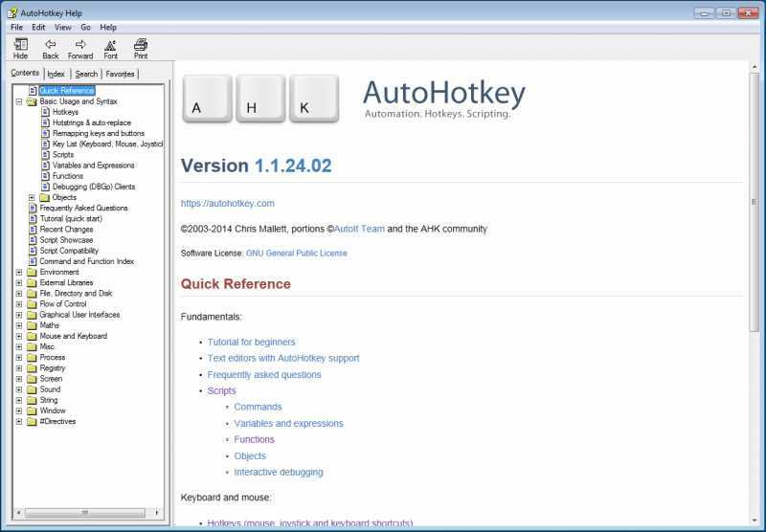Viewport: 766px width, 532px height.
Task: Open the File menu
Action: 16,28
